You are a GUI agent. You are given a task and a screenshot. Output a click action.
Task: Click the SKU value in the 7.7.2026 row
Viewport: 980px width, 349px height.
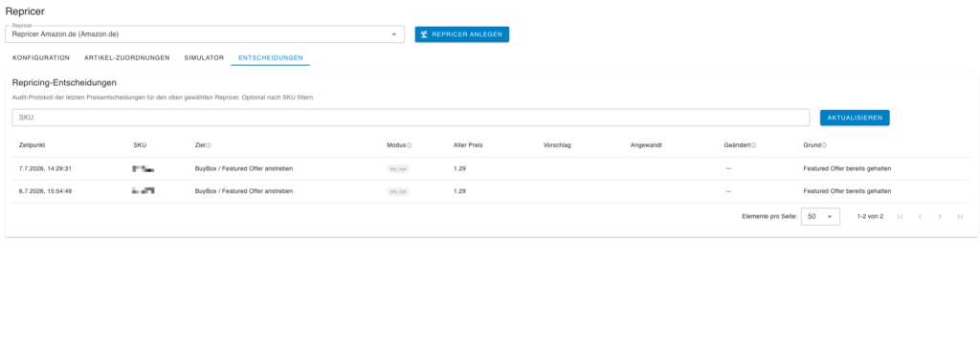144,168
